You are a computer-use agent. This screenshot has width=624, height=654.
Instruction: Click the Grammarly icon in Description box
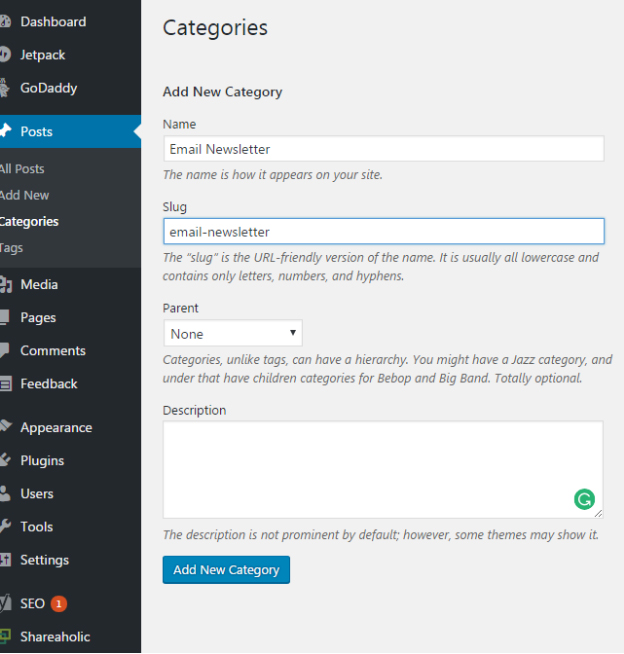[584, 498]
